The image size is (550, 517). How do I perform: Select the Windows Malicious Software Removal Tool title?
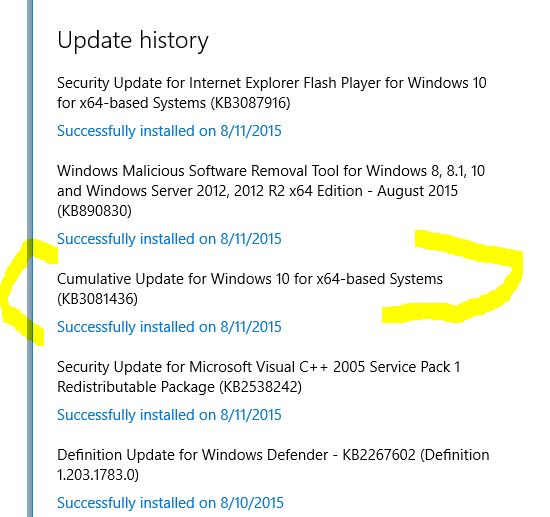click(271, 191)
